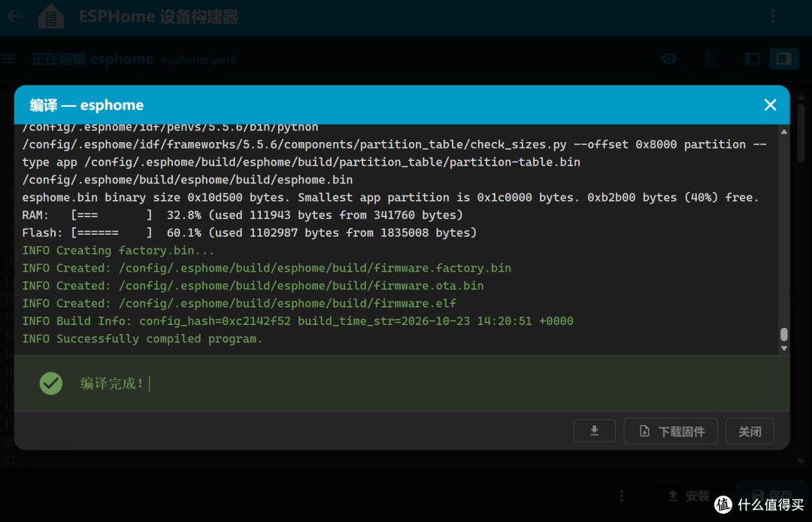Click the 'INFO Creating factory.bin...' line
Image resolution: width=812 pixels, height=522 pixels.
pyautogui.click(x=118, y=250)
